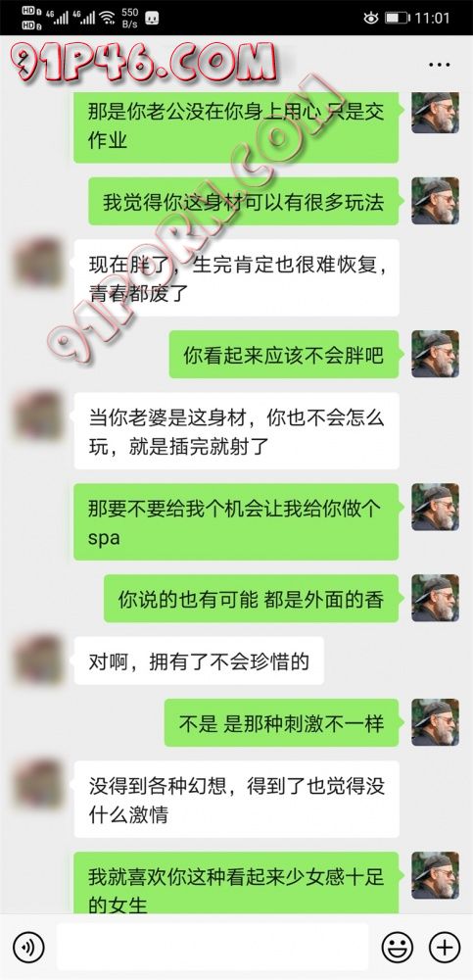Tap avatar next to spa message
The height and width of the screenshot is (980, 473).
coord(435,507)
